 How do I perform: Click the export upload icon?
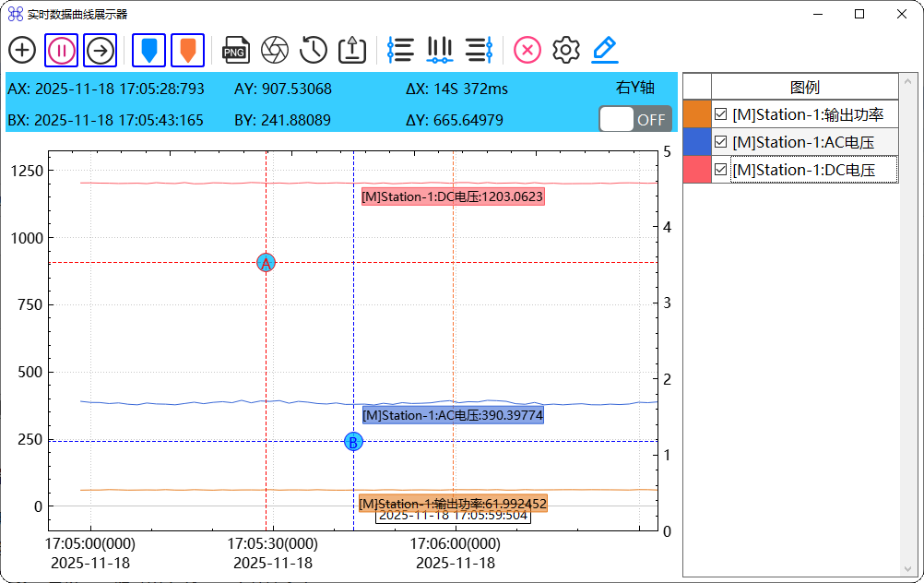click(x=352, y=50)
